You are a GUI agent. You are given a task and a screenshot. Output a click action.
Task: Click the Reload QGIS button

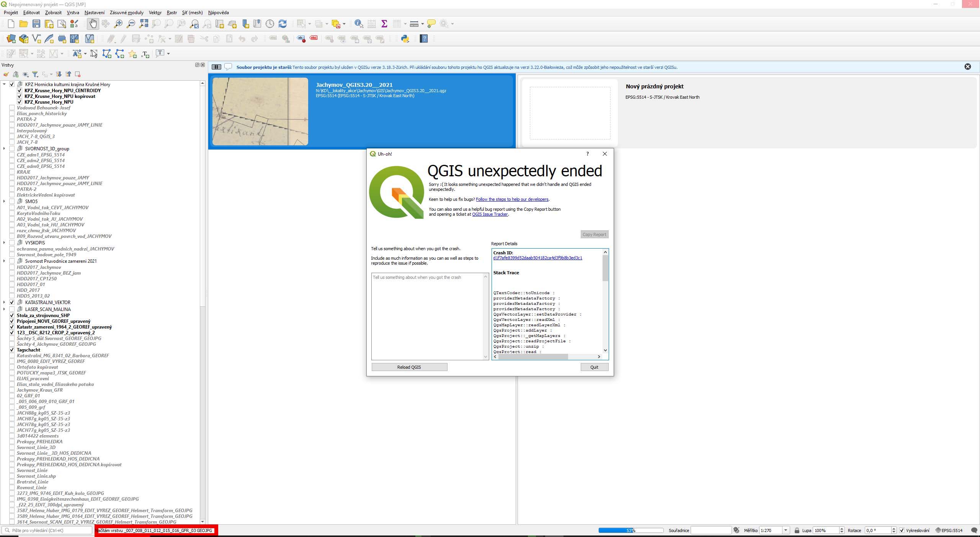click(408, 367)
